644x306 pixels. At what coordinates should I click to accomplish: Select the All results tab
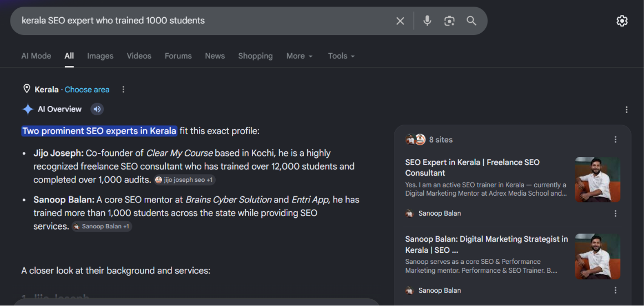tap(69, 56)
